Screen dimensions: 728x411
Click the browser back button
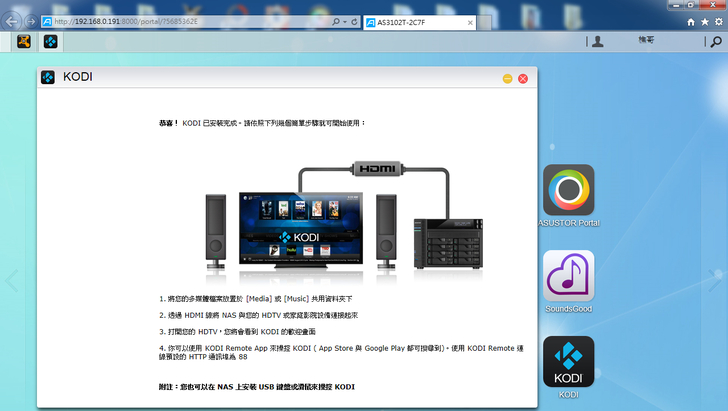[11, 21]
